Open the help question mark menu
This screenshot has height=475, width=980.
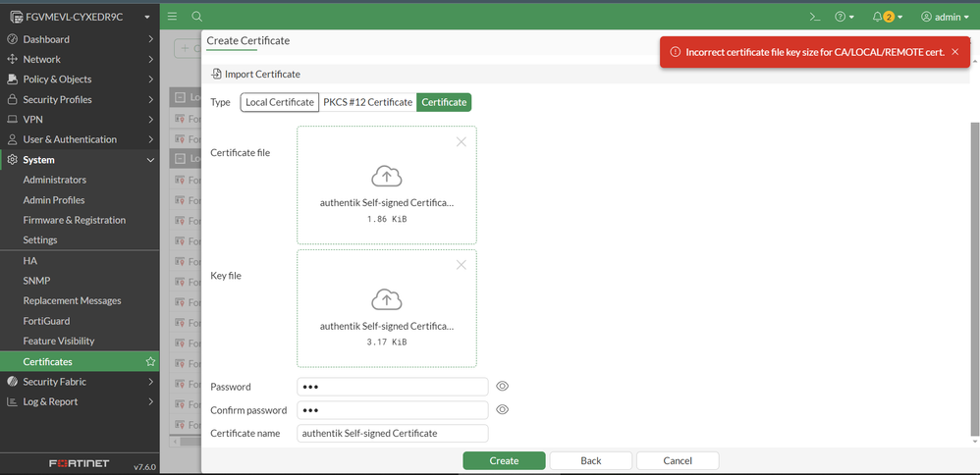coord(844,17)
